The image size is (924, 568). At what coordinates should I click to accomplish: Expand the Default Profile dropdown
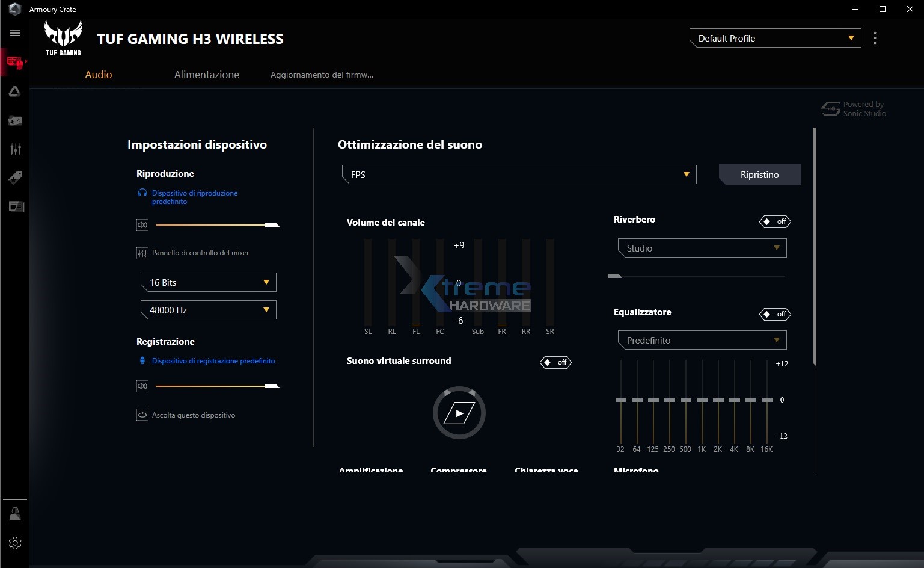pyautogui.click(x=775, y=38)
